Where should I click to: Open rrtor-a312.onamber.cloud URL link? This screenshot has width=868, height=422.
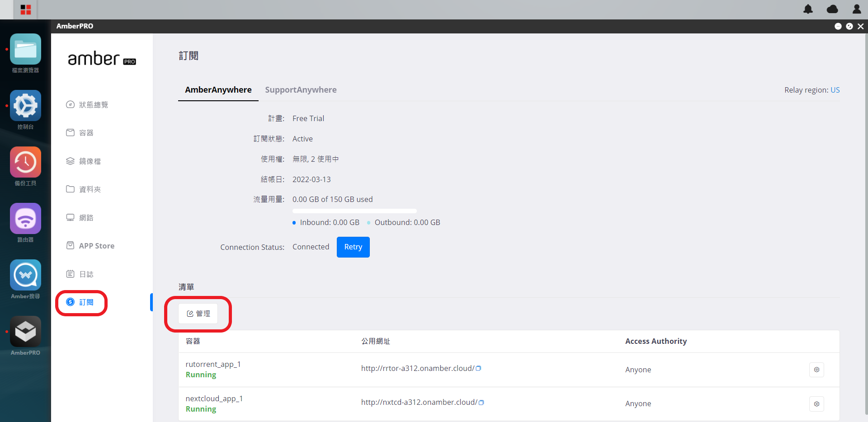[x=418, y=368]
